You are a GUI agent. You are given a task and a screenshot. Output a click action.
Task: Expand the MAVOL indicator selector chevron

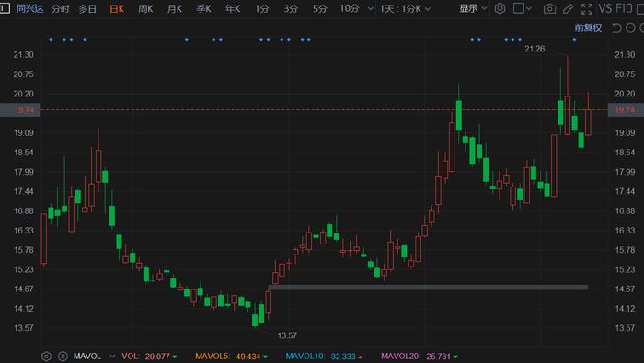tap(112, 356)
